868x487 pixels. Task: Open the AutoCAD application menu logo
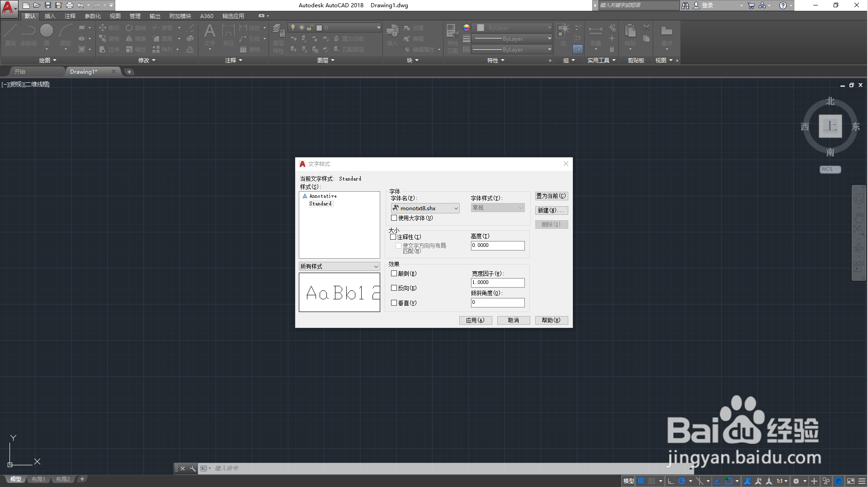(x=9, y=8)
